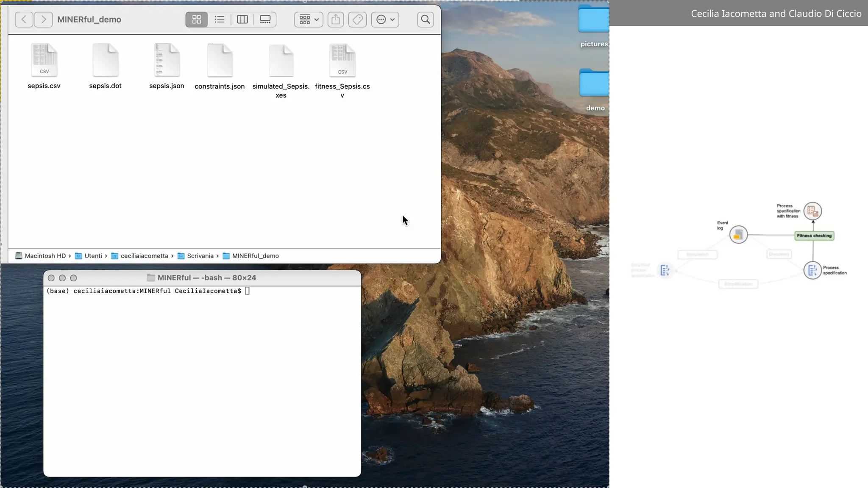868x488 pixels.
Task: Click Macintosh HD in the path bar
Action: (x=45, y=256)
